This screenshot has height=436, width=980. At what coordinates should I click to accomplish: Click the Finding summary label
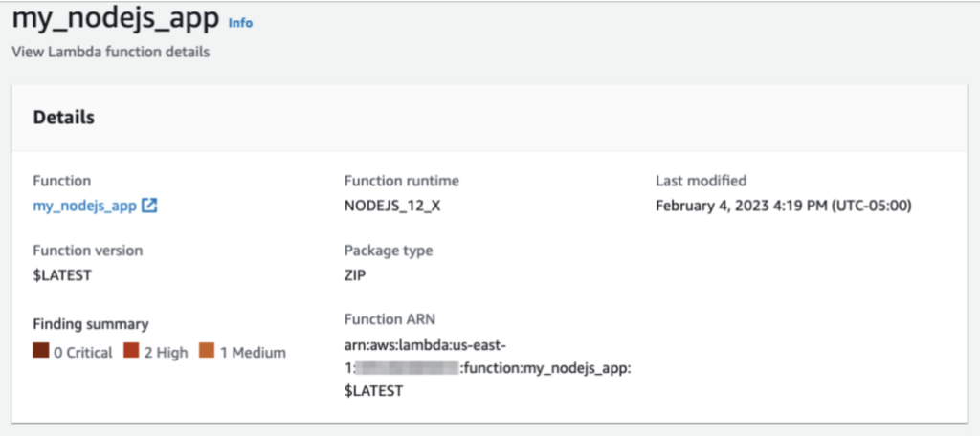pos(91,324)
